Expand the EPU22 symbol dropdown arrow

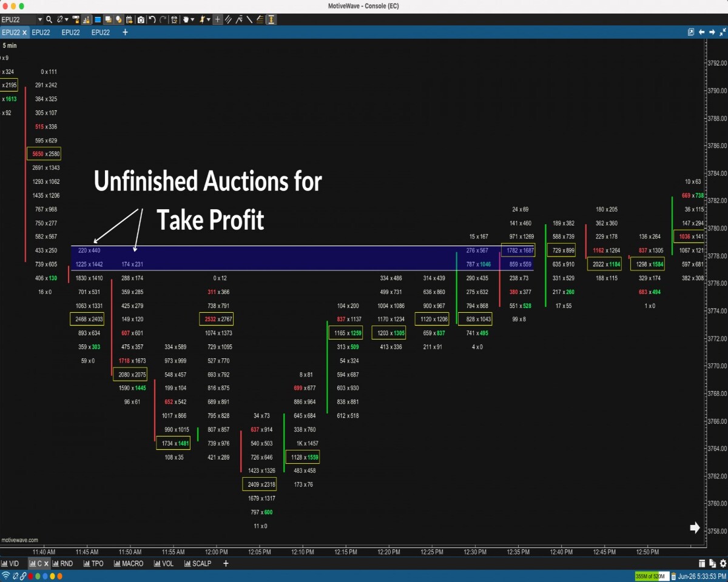(40, 20)
